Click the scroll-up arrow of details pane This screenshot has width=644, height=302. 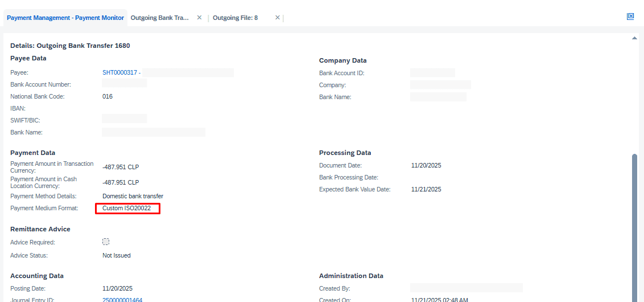coord(634,38)
